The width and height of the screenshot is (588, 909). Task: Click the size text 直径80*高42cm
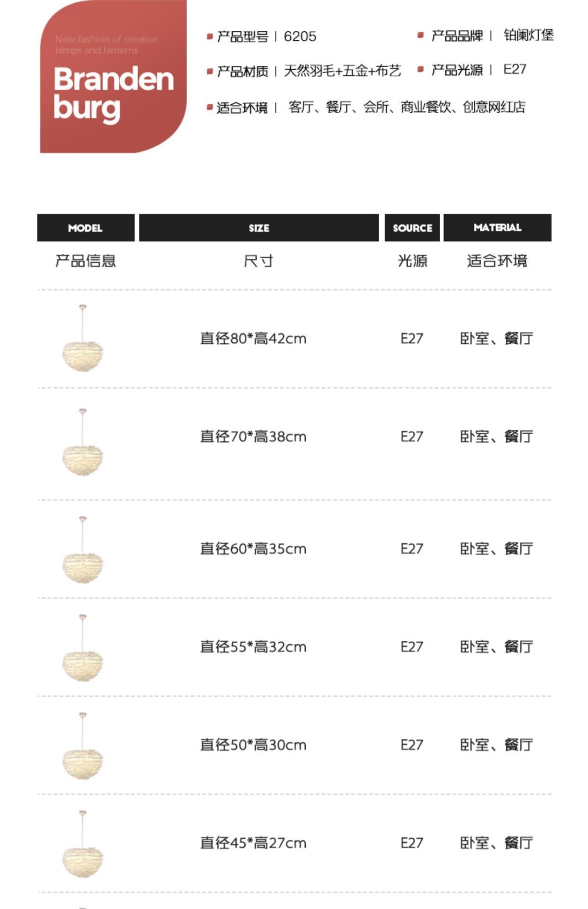253,339
